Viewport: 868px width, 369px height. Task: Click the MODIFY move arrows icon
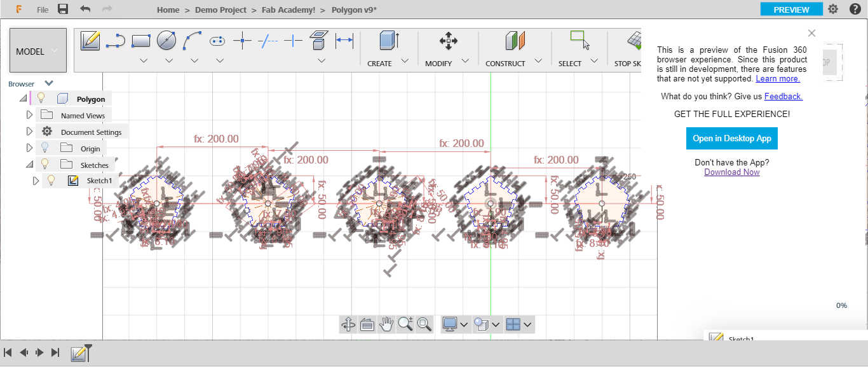click(449, 41)
